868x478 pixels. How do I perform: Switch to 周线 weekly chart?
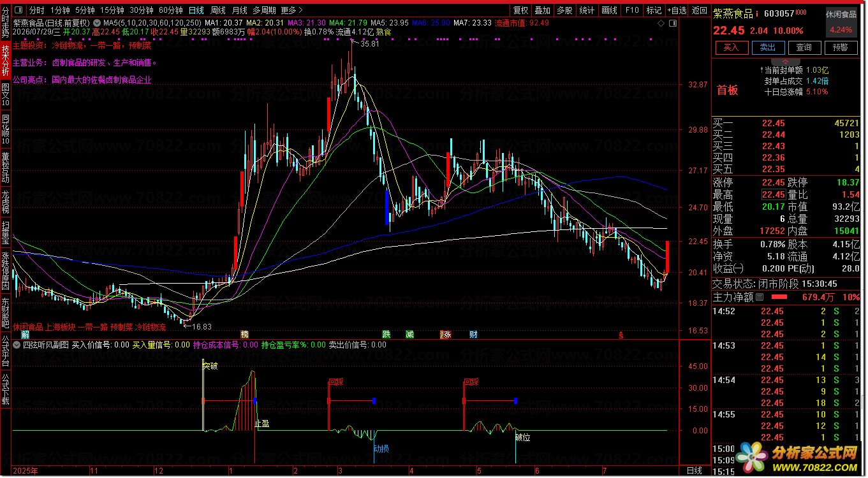point(218,10)
